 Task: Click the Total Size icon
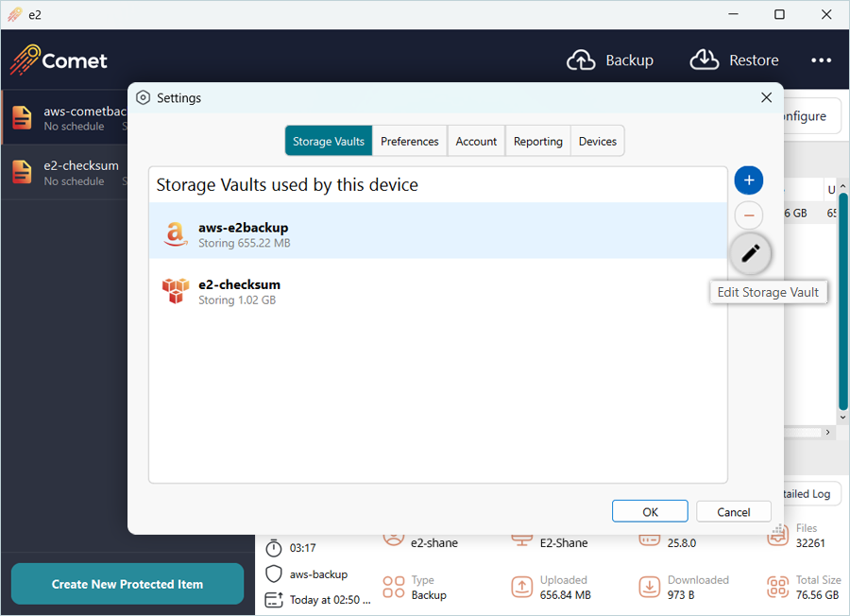tap(777, 587)
